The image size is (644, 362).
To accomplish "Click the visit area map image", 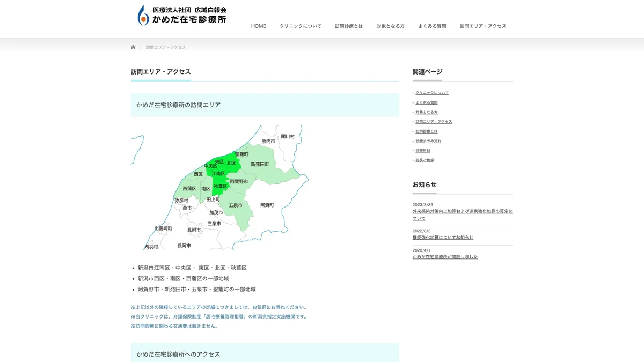I will click(220, 188).
